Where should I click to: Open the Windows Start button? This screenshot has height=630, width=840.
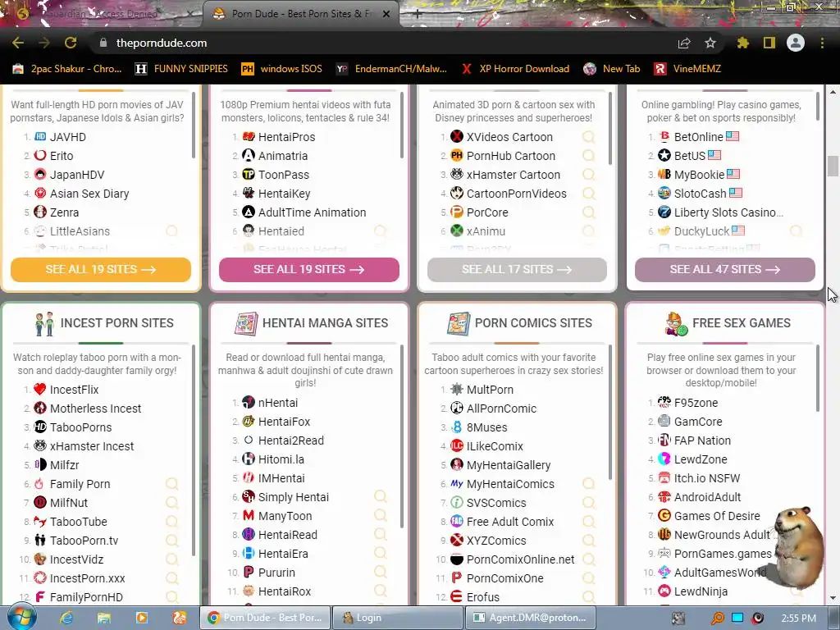coord(21,617)
